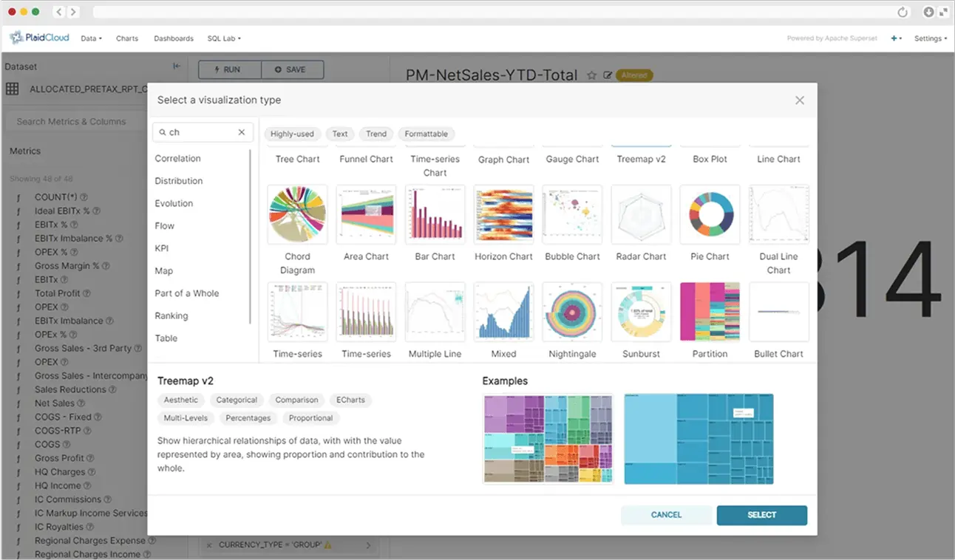Pick the Radar Chart thumbnail
The height and width of the screenshot is (560, 955).
[x=641, y=215]
